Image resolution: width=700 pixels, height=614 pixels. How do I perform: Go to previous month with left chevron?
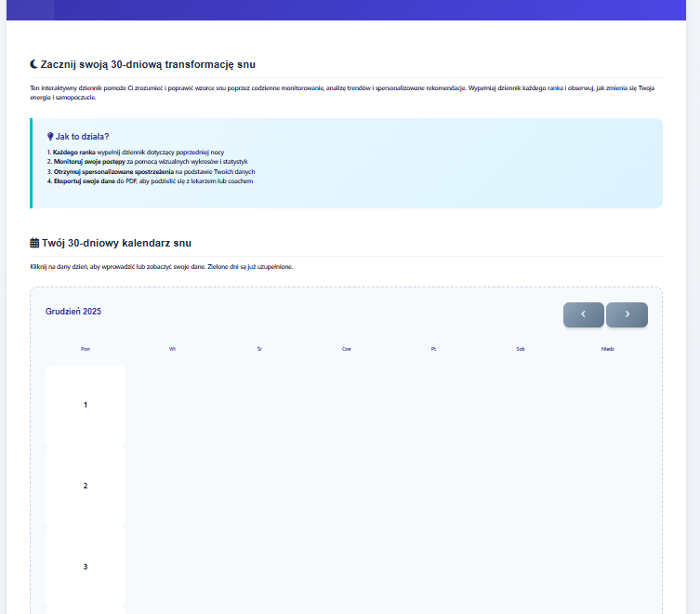click(x=583, y=314)
